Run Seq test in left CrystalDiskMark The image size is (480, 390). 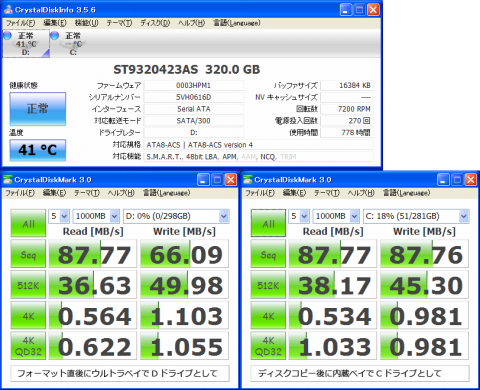[x=28, y=254]
